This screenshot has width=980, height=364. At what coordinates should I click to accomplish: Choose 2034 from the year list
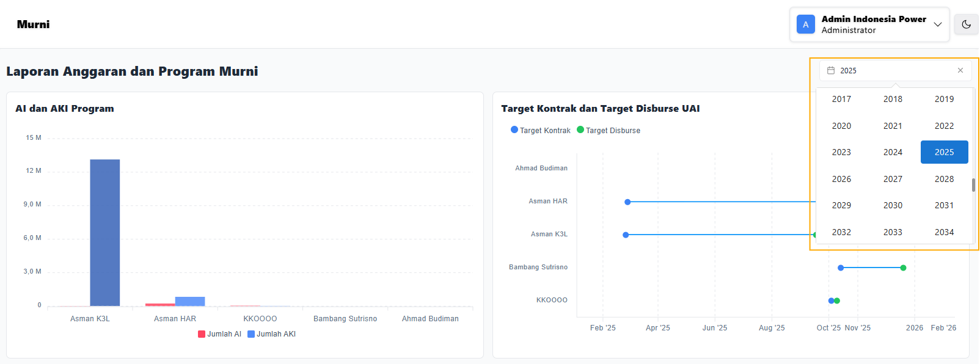coord(944,232)
